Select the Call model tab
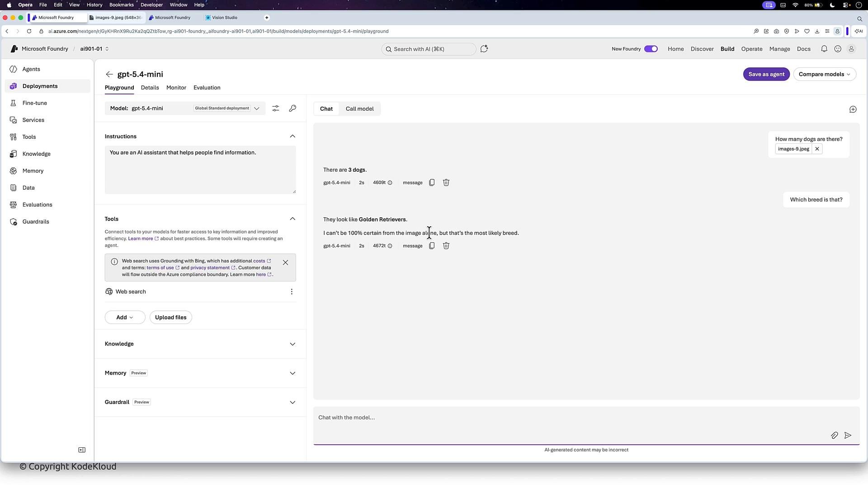 (359, 109)
